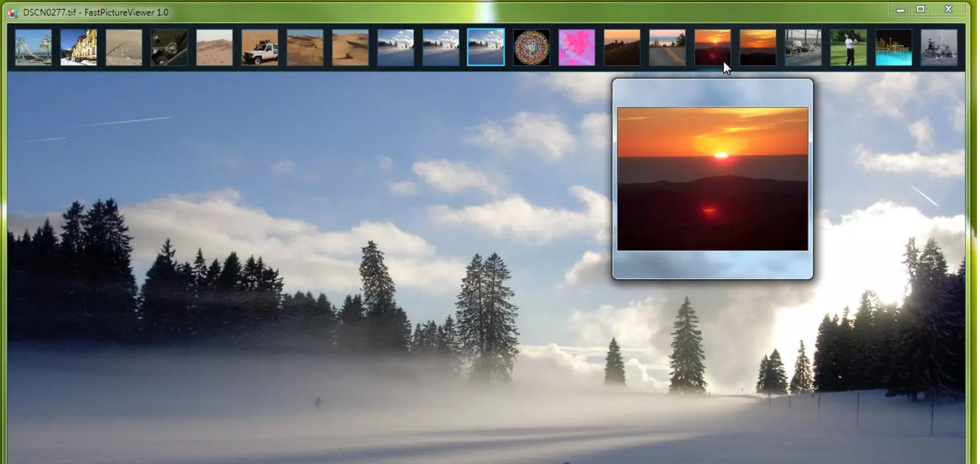Select the white jeep in desert thumbnail
This screenshot has height=464, width=980.
260,48
